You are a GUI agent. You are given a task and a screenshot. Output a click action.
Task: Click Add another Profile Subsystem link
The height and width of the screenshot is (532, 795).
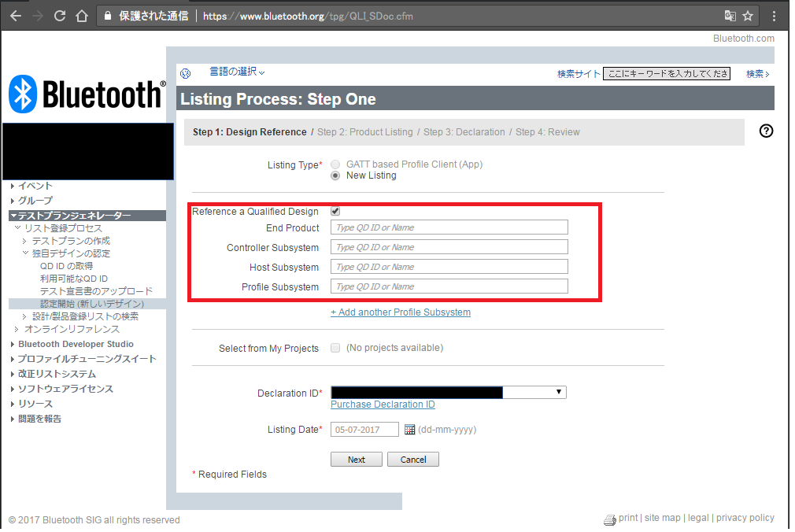point(401,312)
